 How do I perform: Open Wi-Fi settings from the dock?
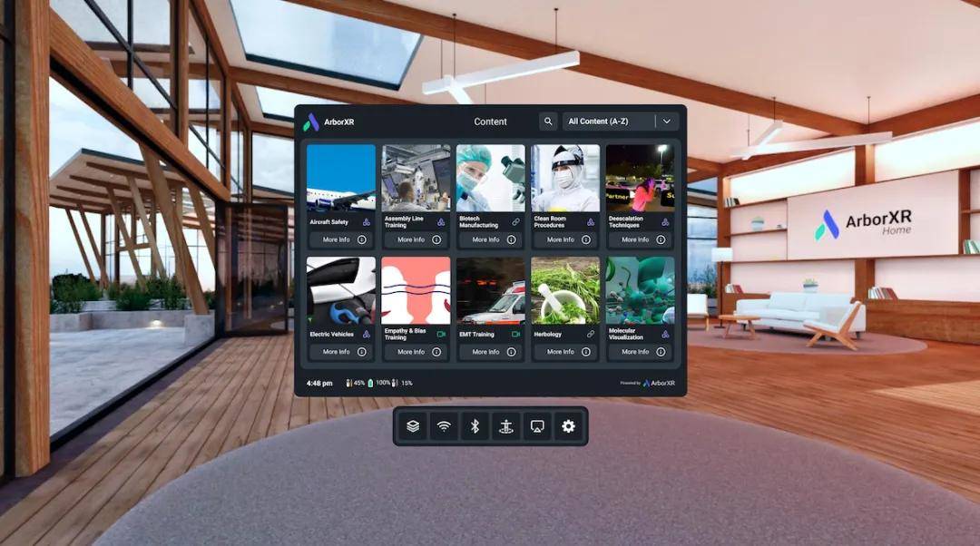coord(444,426)
